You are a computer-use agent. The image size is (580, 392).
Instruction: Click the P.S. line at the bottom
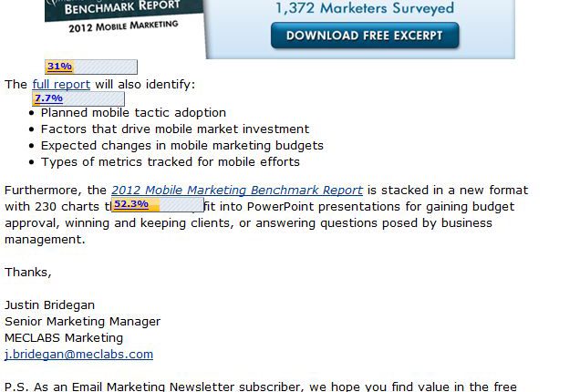[x=261, y=387]
